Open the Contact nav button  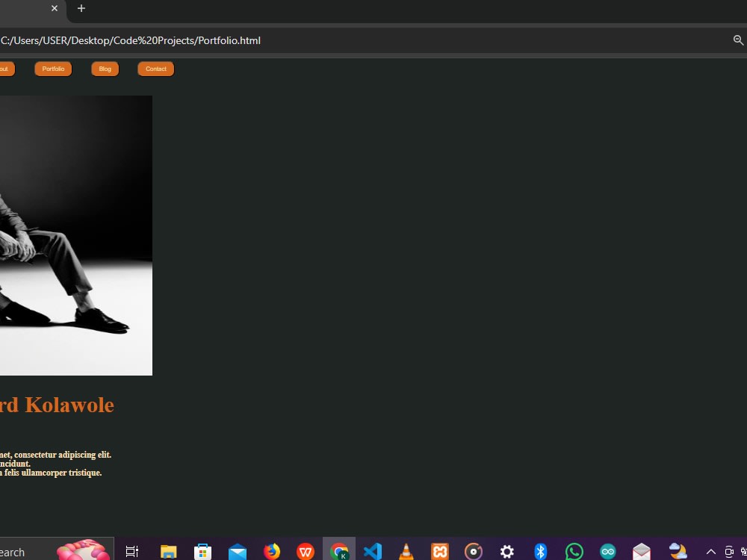(156, 69)
